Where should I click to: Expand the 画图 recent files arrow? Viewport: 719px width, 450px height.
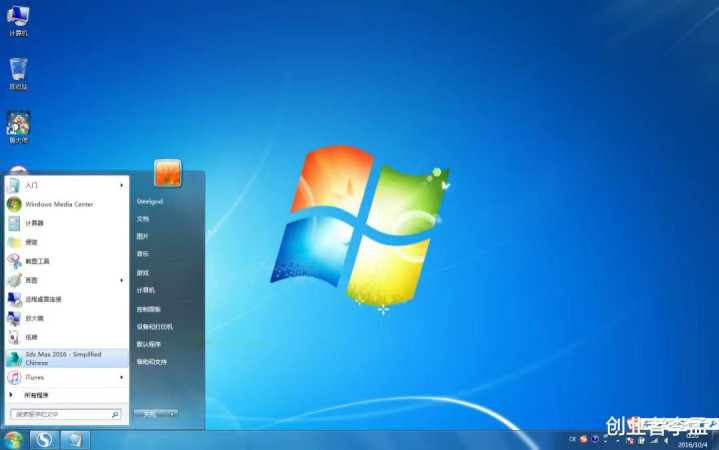(x=122, y=280)
